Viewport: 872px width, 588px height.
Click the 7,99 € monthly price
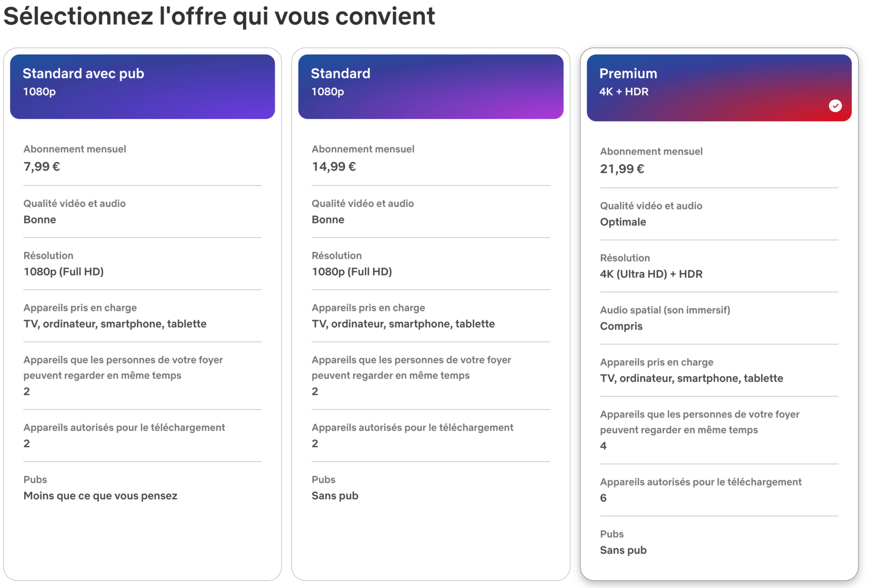point(42,167)
